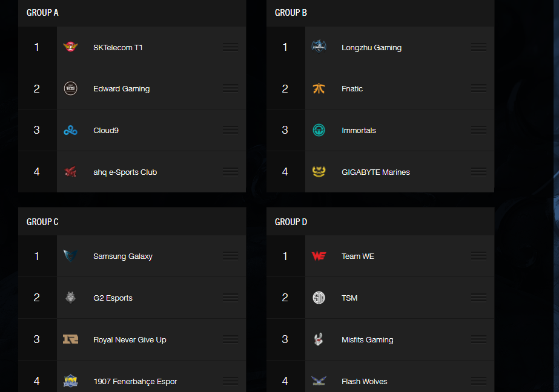Viewport: 559px width, 392px height.
Task: Click the SKTelecom T1 team logo
Action: pos(71,47)
